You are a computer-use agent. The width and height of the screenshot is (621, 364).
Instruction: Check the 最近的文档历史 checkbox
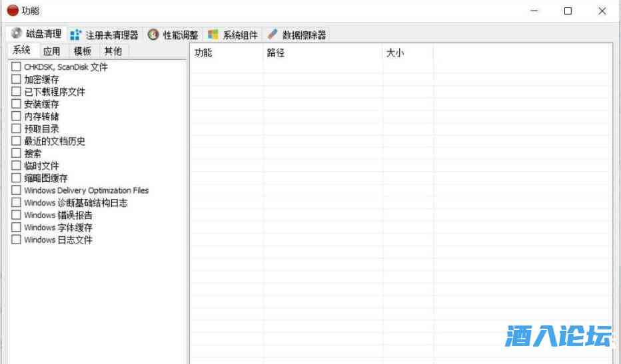click(x=16, y=140)
